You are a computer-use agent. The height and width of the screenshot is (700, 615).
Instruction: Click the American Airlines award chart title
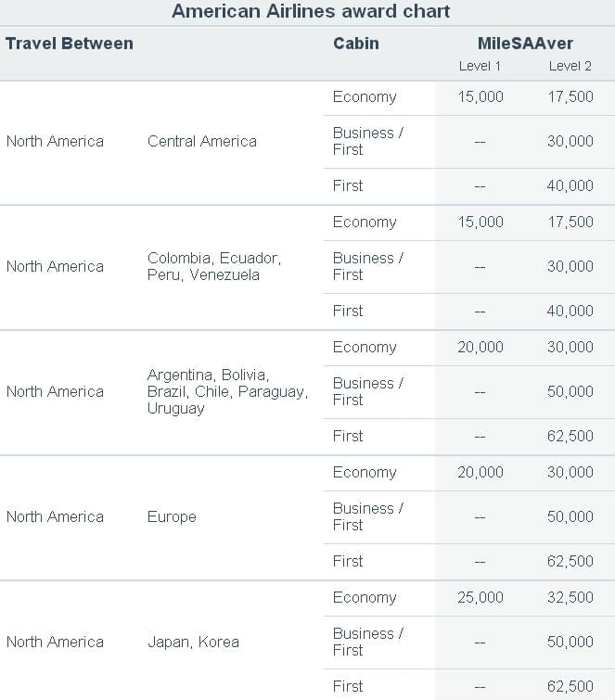coord(311,11)
